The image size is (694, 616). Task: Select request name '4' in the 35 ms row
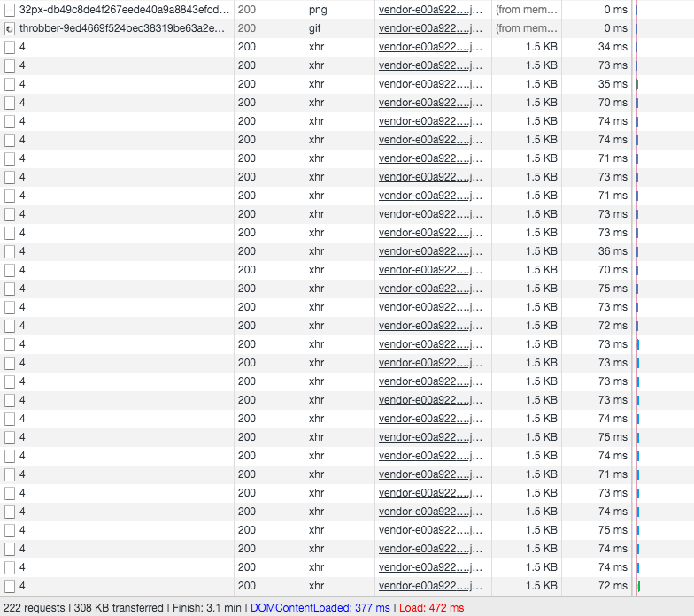point(23,84)
